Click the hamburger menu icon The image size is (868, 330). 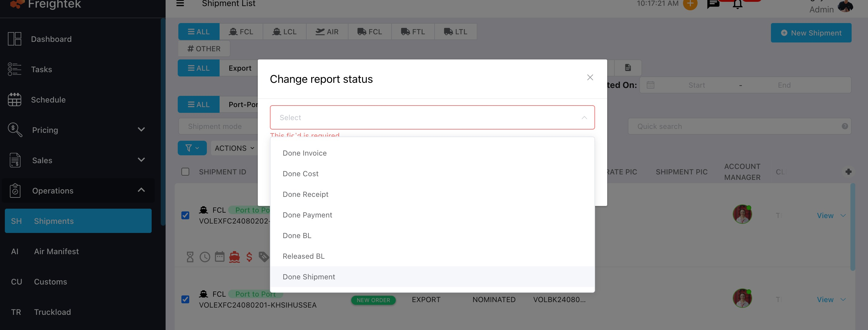(x=180, y=4)
